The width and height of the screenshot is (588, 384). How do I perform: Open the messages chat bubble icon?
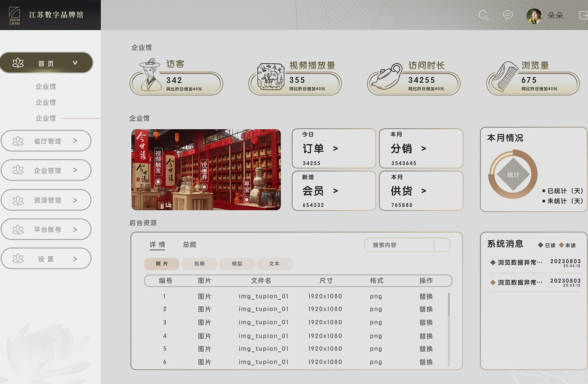point(508,16)
